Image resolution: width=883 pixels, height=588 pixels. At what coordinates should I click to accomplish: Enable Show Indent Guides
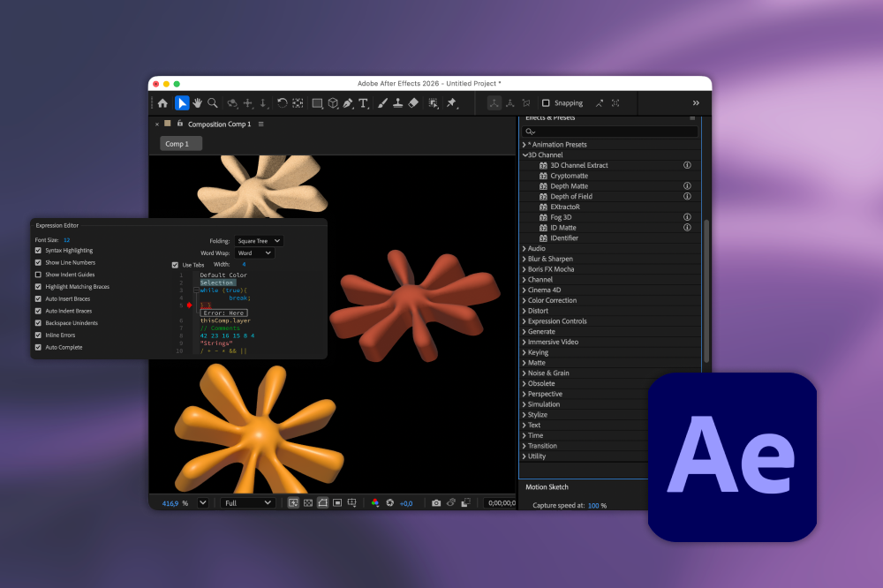[38, 275]
